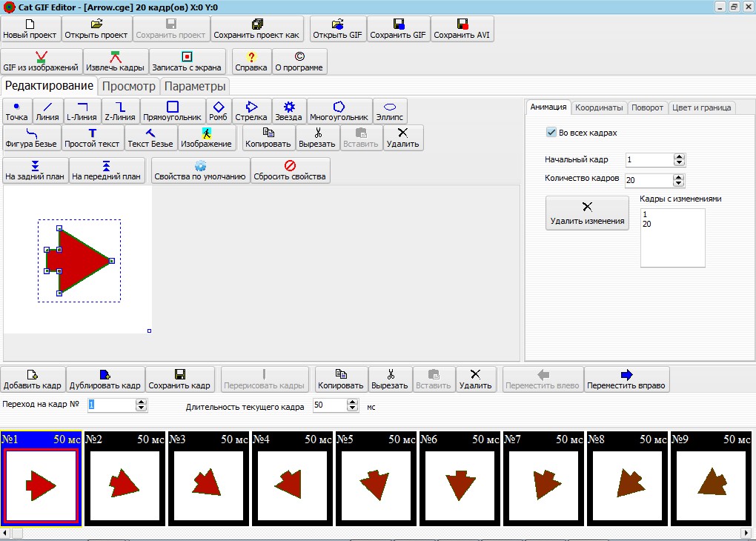The height and width of the screenshot is (541, 756).
Task: Copy the object with upper Копировать
Action: pyautogui.click(x=268, y=138)
